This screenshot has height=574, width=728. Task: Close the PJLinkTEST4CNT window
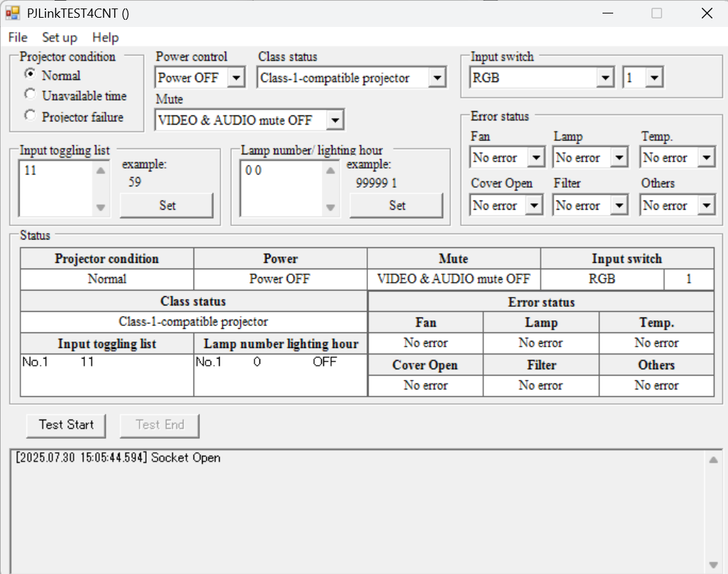pyautogui.click(x=707, y=13)
